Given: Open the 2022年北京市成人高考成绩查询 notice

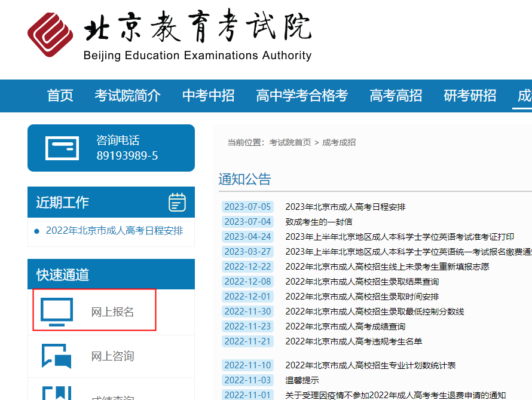Looking at the screenshot, I should [x=346, y=326].
